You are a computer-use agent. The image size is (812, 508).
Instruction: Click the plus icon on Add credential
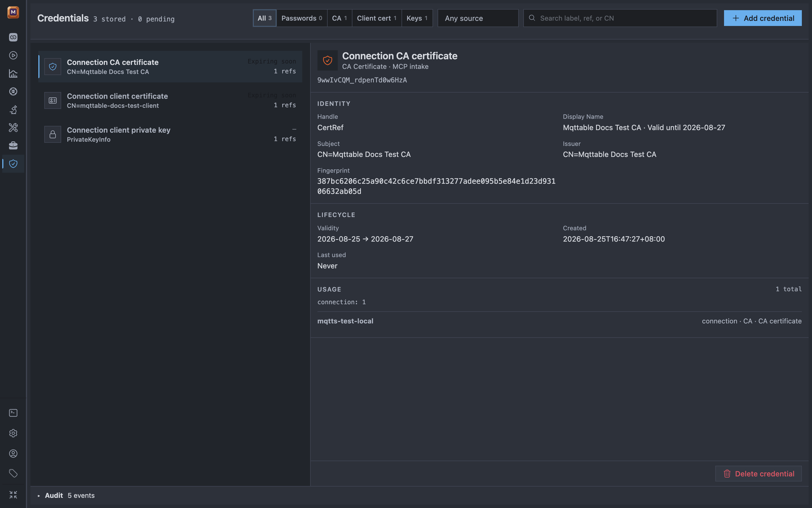point(736,18)
